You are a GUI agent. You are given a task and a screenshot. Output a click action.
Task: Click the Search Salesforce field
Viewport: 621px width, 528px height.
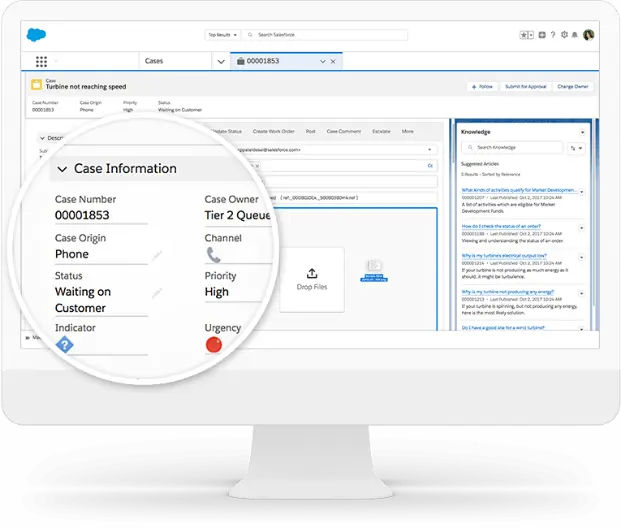(325, 35)
